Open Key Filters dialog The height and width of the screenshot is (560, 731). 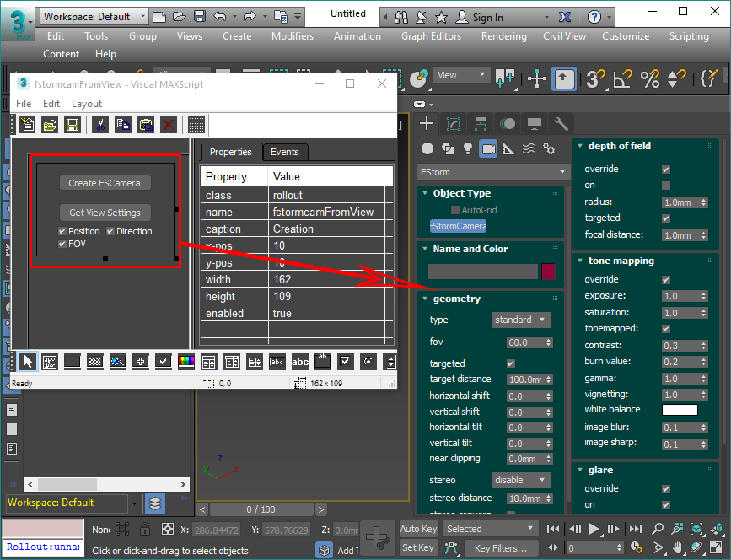point(500,548)
